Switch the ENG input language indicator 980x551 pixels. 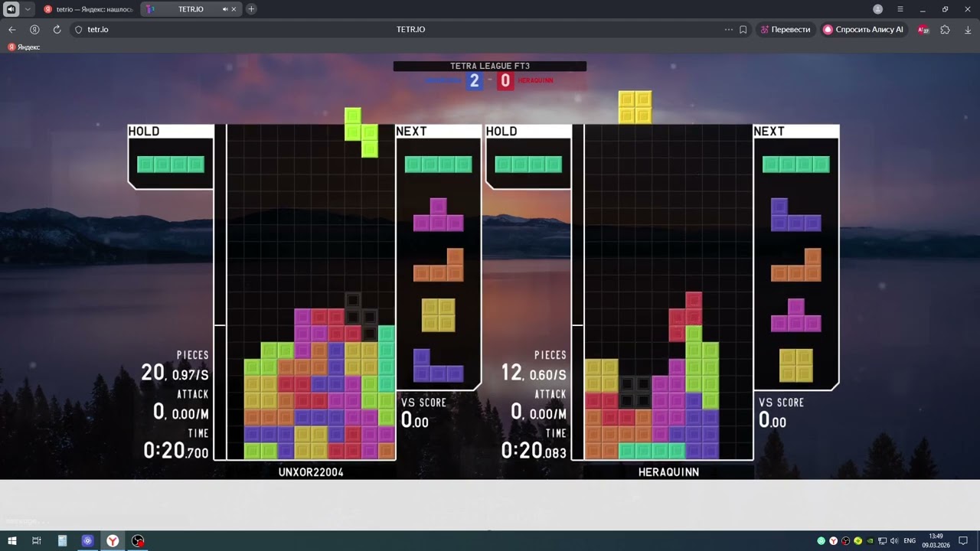910,540
